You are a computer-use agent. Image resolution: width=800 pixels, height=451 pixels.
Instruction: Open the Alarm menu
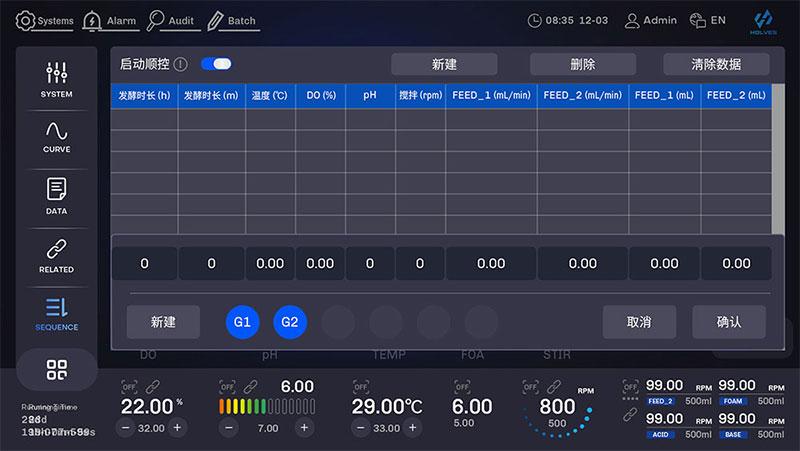pyautogui.click(x=110, y=20)
